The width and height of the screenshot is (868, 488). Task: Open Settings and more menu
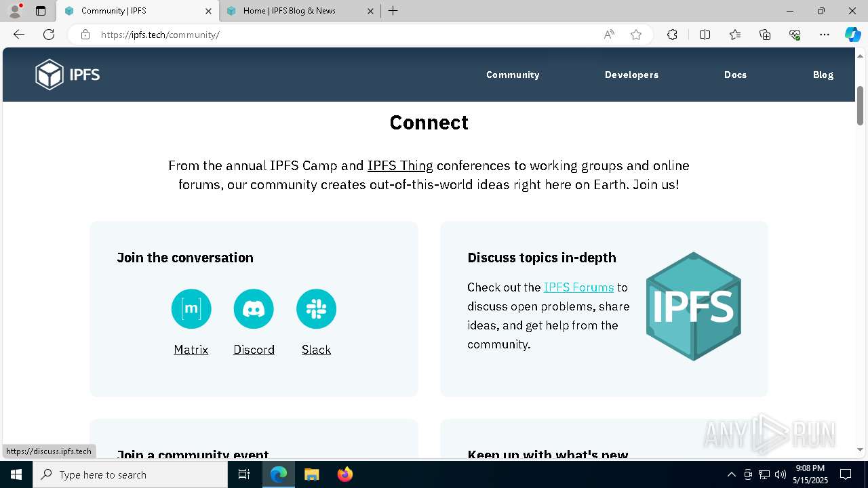click(825, 35)
